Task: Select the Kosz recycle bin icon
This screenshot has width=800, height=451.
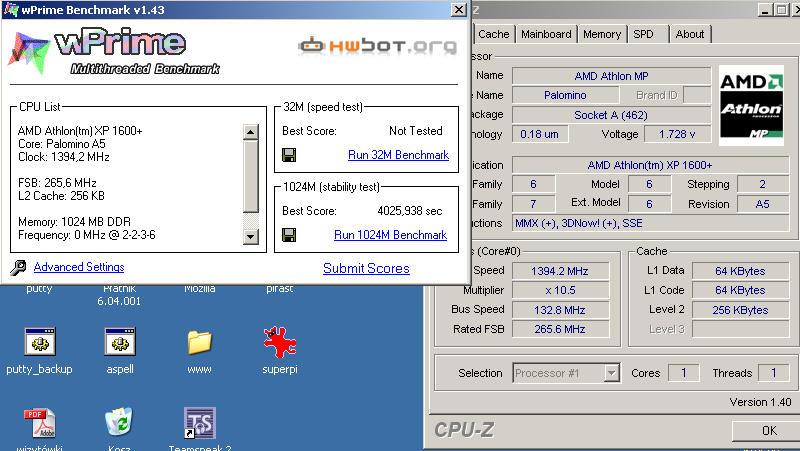Action: coord(119,422)
